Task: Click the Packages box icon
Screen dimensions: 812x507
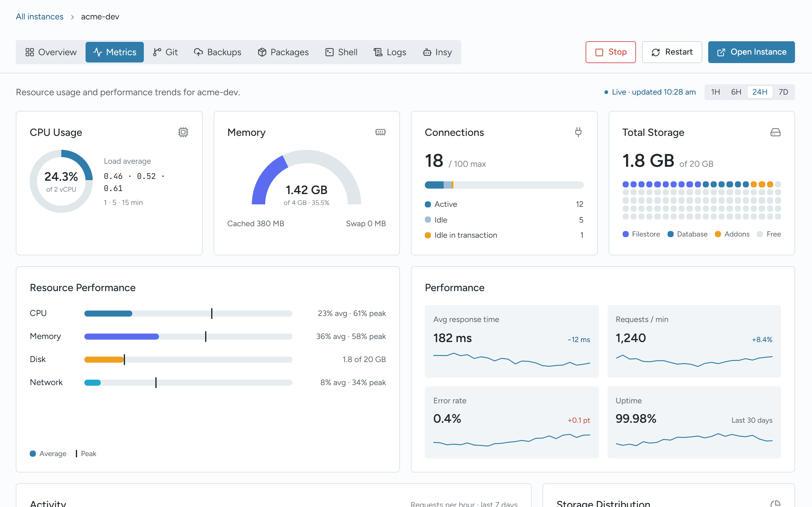Action: (x=262, y=52)
